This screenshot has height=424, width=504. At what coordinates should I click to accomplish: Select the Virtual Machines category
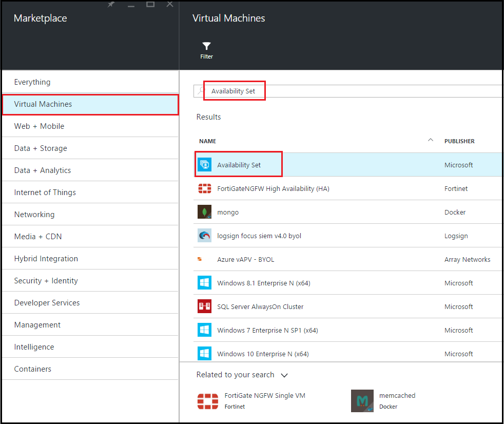[x=90, y=104]
